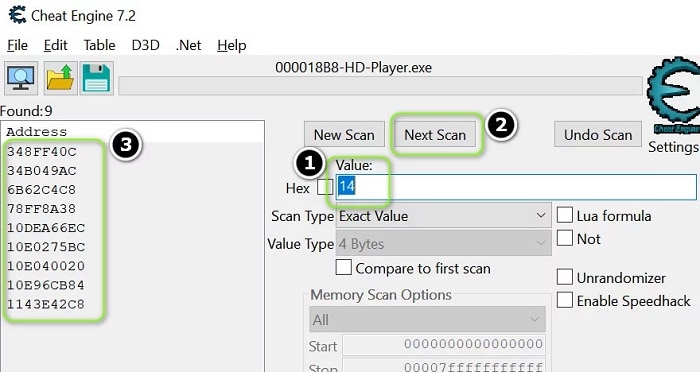Viewport: 700px width, 372px height.
Task: Open the .Net menu
Action: pyautogui.click(x=188, y=45)
